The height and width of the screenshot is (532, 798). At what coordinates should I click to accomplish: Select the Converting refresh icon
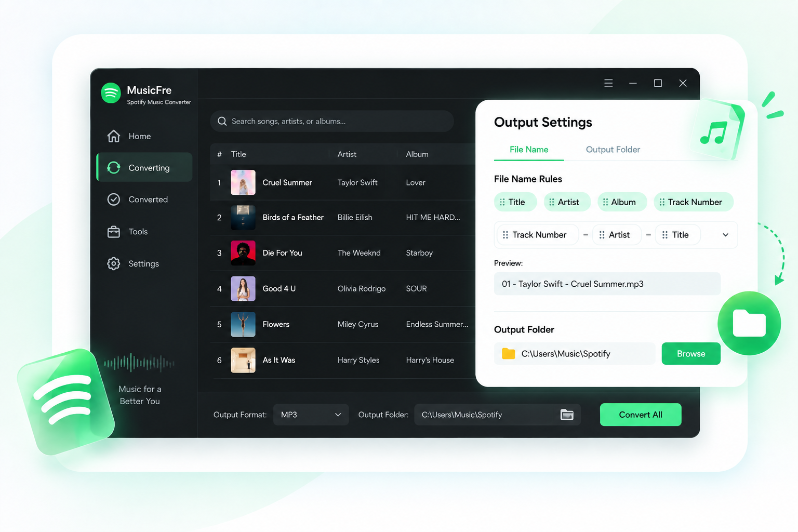[114, 167]
